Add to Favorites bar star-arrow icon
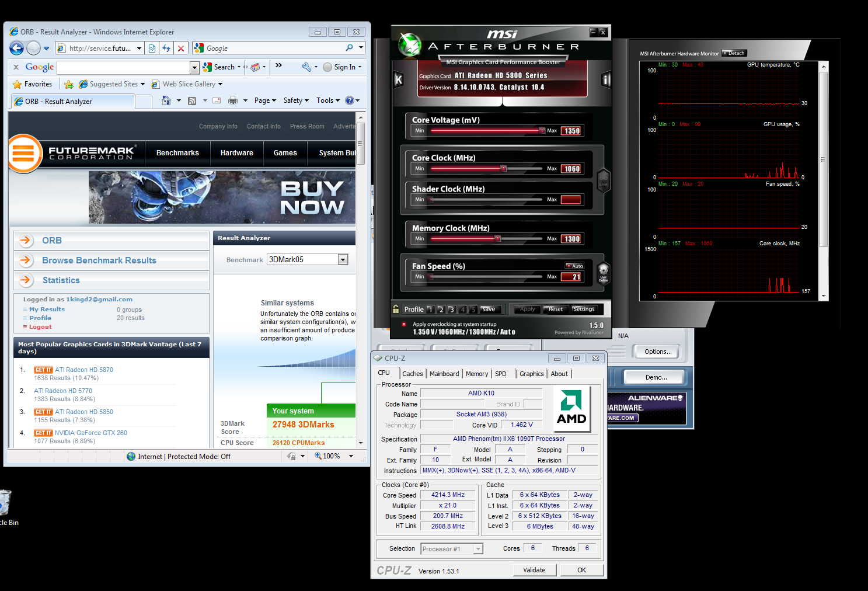 (x=69, y=84)
